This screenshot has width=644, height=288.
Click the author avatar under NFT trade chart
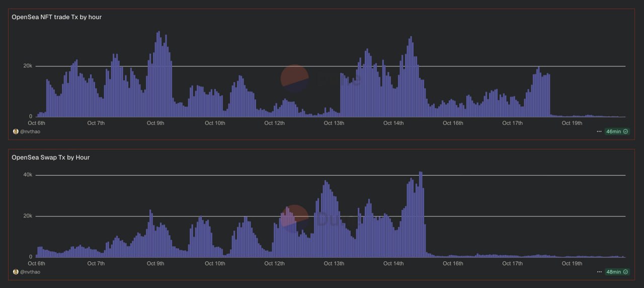pos(16,131)
